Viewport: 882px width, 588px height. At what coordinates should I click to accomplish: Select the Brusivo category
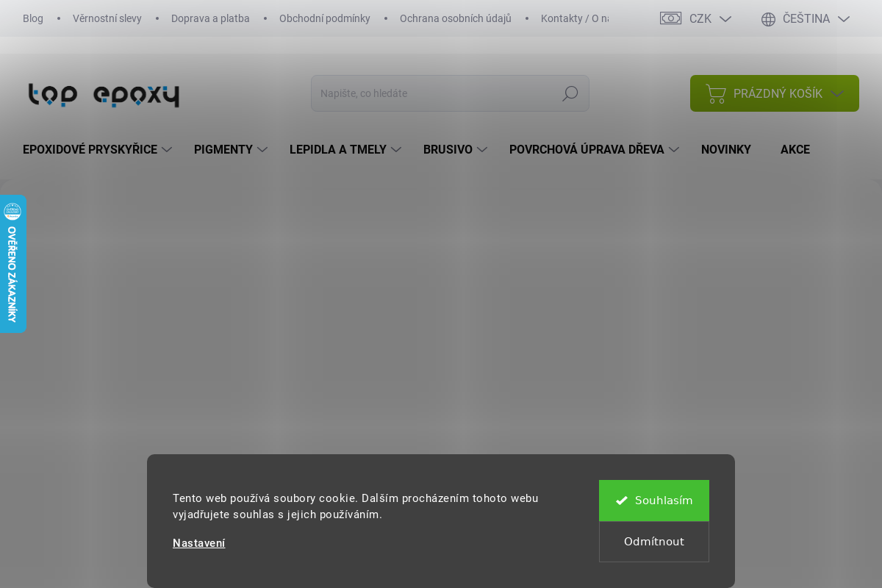click(x=448, y=150)
